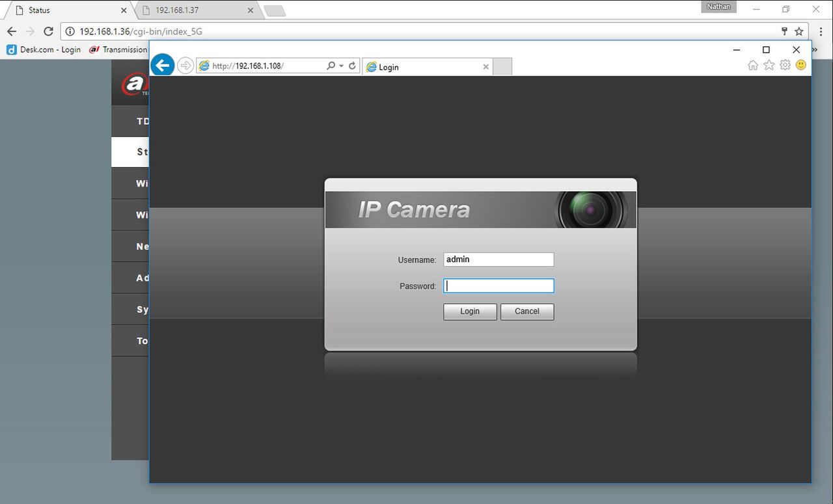Click the IE address bar search magnifier

tap(331, 66)
